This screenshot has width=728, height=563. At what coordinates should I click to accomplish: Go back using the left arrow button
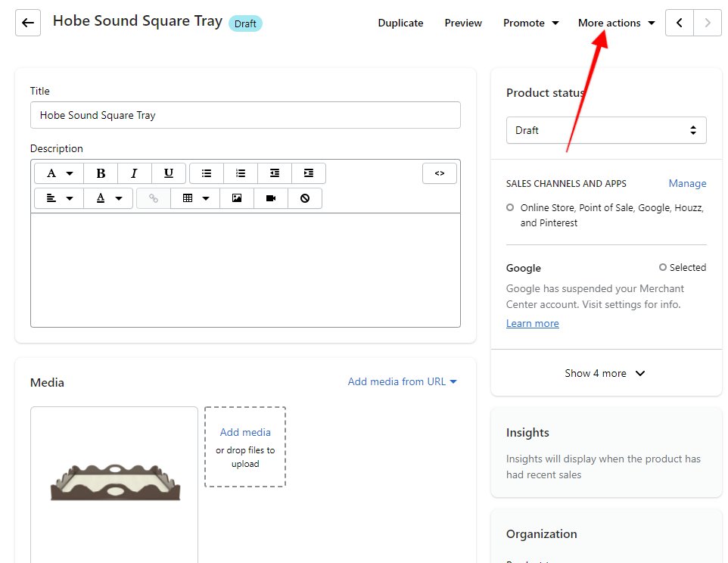(28, 23)
